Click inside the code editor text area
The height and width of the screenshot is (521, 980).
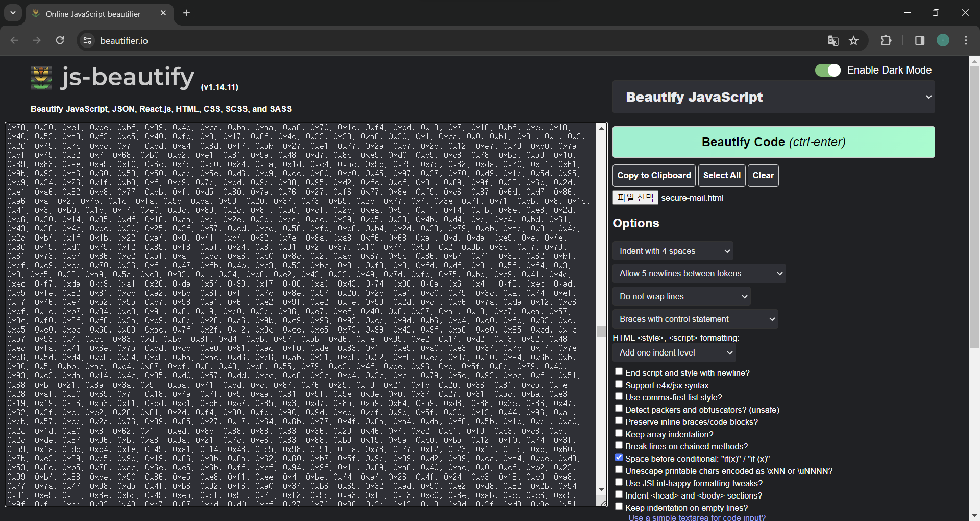pos(300,314)
